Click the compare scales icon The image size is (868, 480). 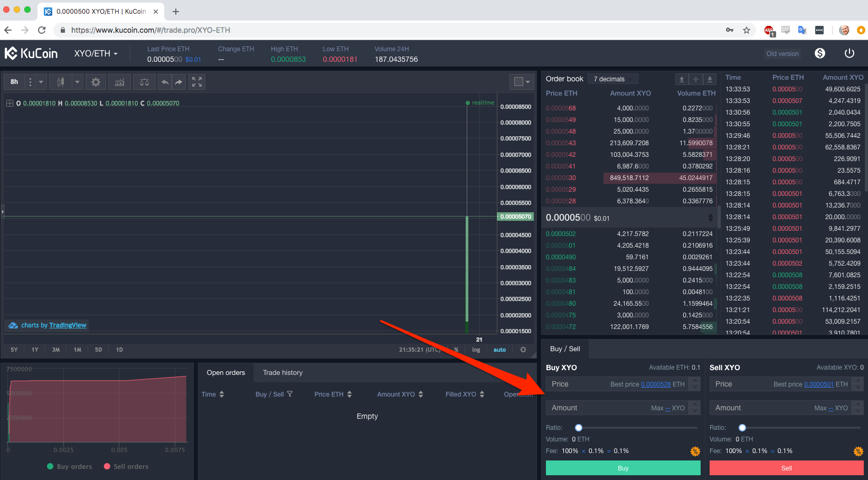pos(144,81)
